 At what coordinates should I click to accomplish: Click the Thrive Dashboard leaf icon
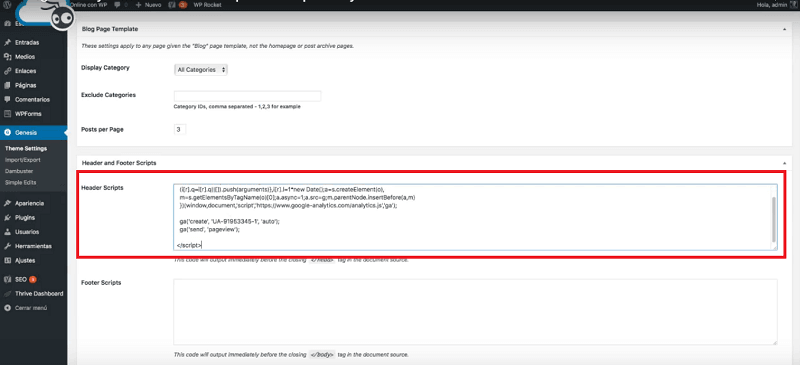pyautogui.click(x=7, y=294)
